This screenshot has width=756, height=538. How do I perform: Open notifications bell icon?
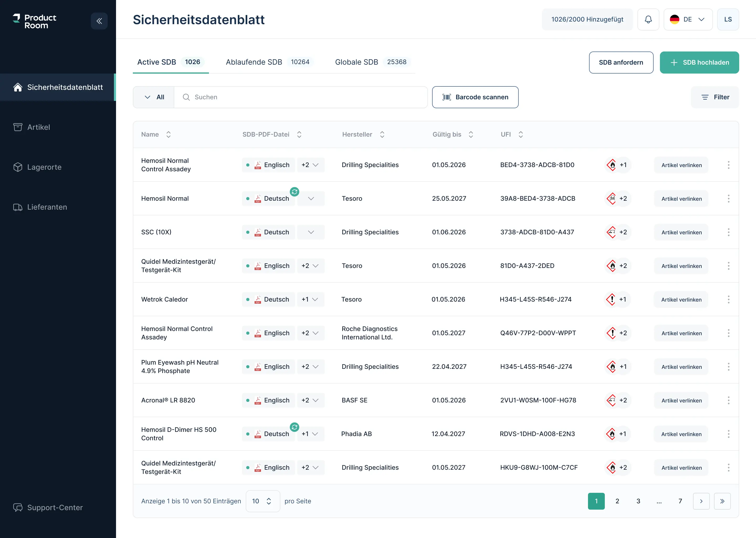coord(648,19)
